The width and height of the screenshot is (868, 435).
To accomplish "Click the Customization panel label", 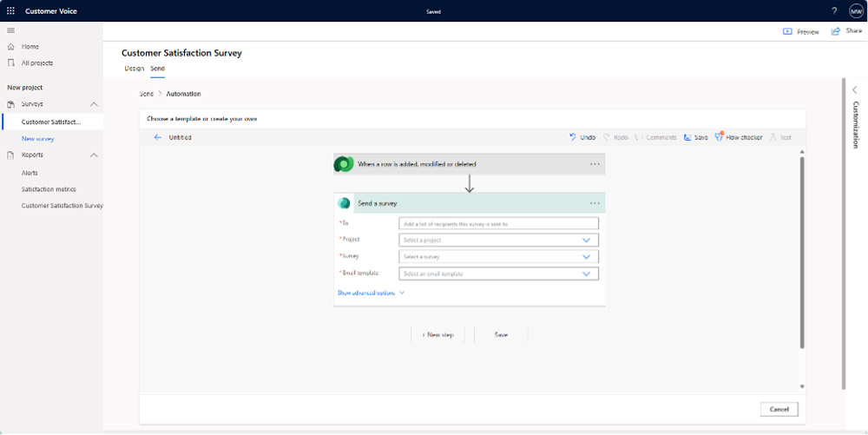I will pyautogui.click(x=855, y=124).
